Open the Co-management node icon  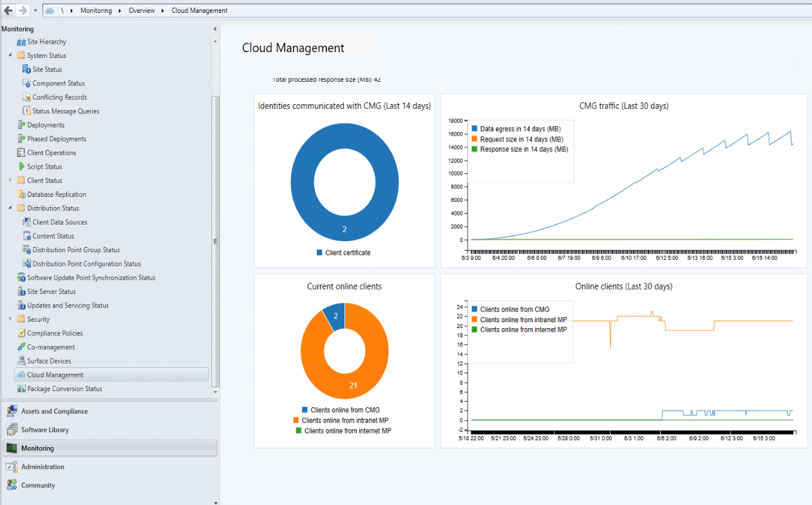[x=21, y=347]
